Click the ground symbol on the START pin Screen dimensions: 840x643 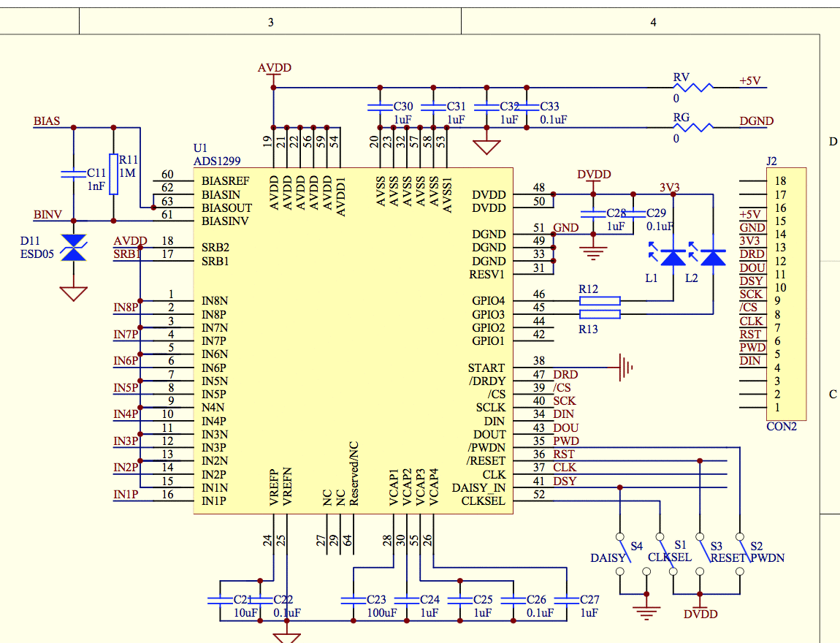(x=626, y=367)
